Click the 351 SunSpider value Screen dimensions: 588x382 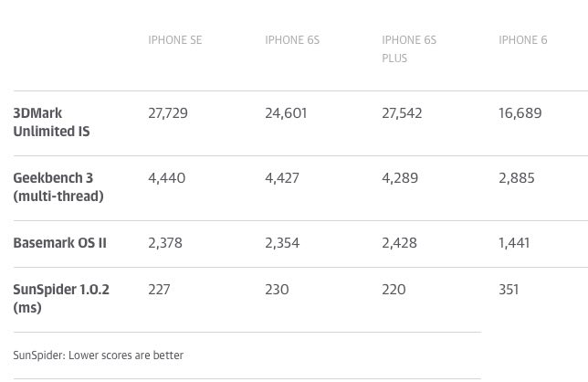coord(509,290)
